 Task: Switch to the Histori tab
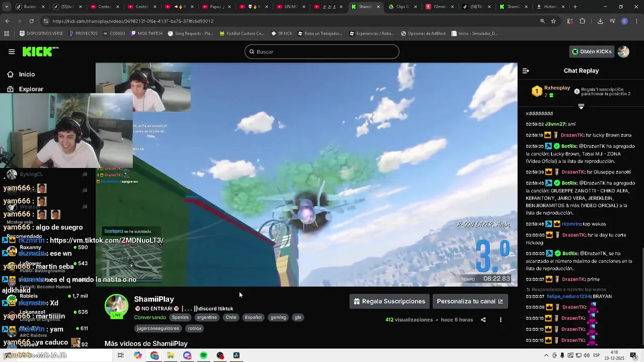(550, 7)
